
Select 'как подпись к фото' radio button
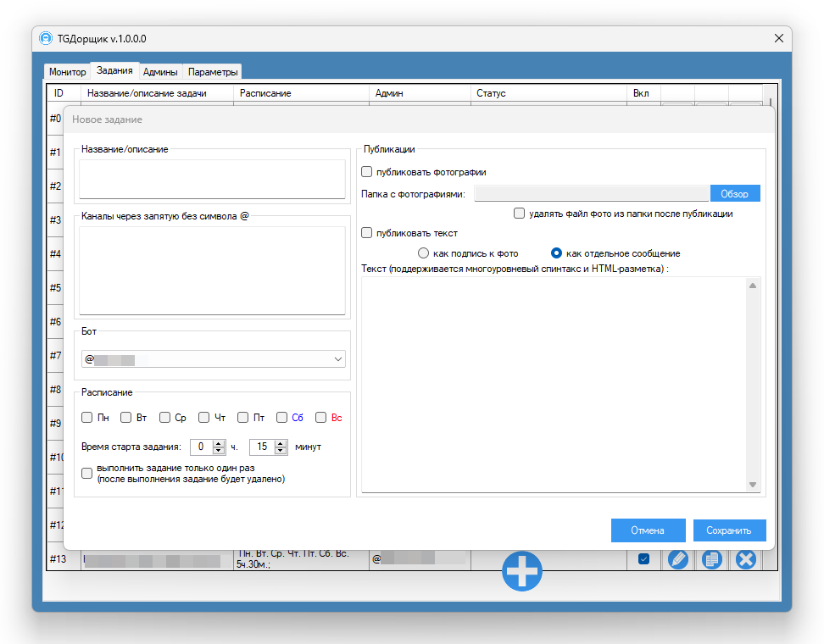coord(423,253)
